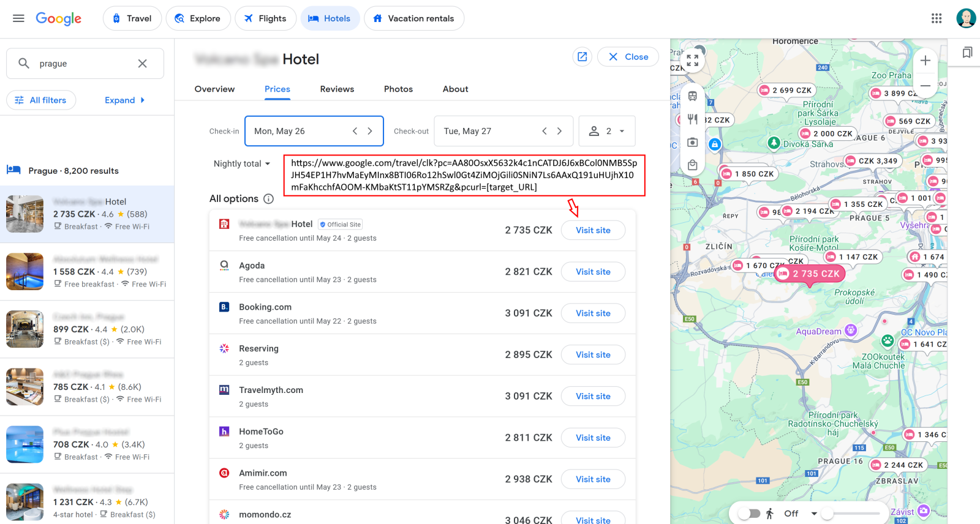The image size is (980, 524).
Task: Go to the Flights section
Action: [265, 18]
